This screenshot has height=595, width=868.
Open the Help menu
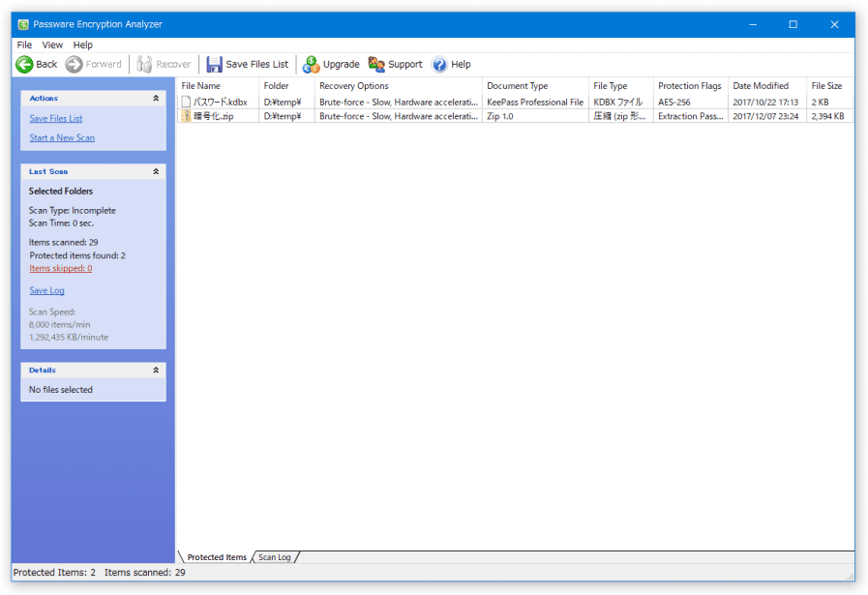coord(83,45)
